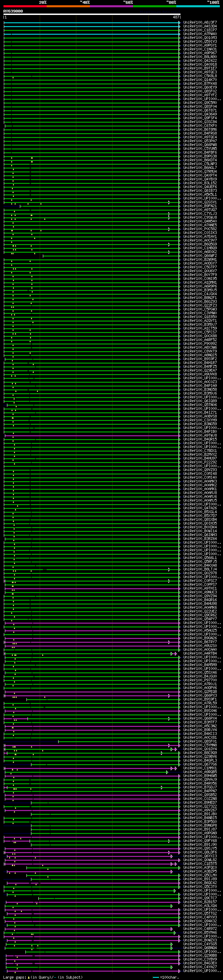223x980 pixels.
Task: Click the AV639000 query title
Action: point(13,11)
